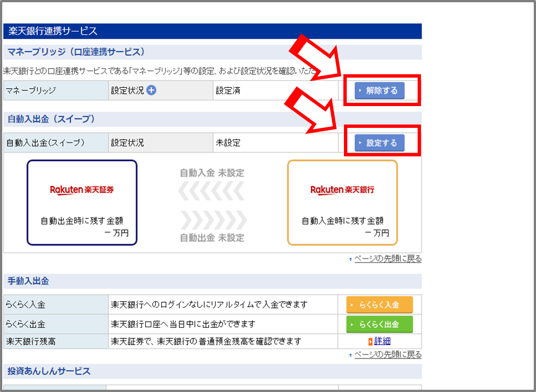Click the 自動入金 未設定 label

[212, 173]
